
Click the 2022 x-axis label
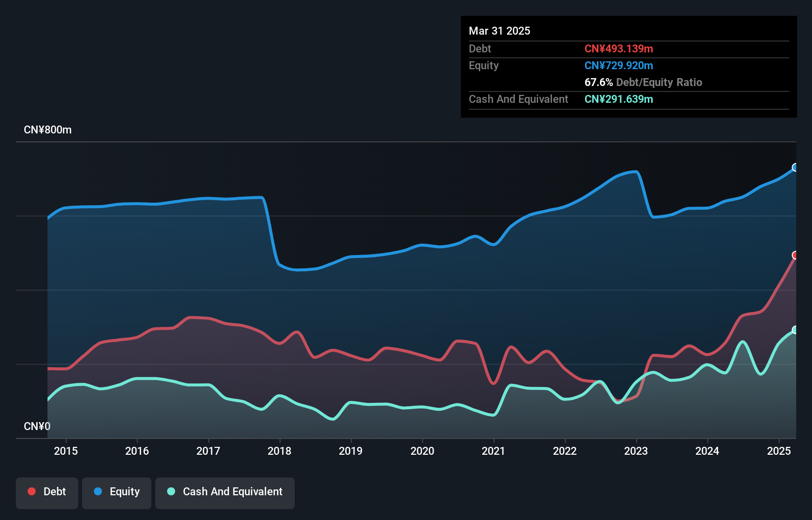[565, 451]
